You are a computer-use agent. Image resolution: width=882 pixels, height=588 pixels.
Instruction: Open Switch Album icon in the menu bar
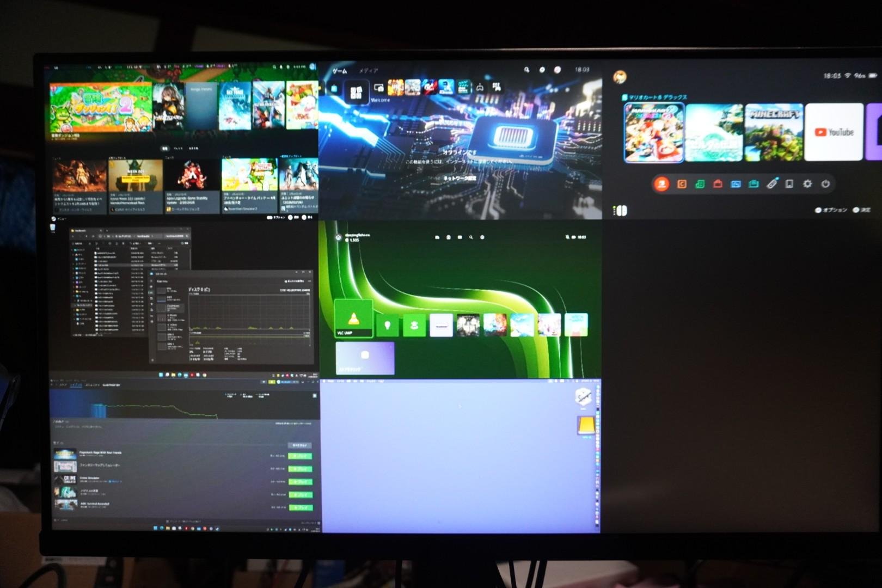[x=736, y=184]
